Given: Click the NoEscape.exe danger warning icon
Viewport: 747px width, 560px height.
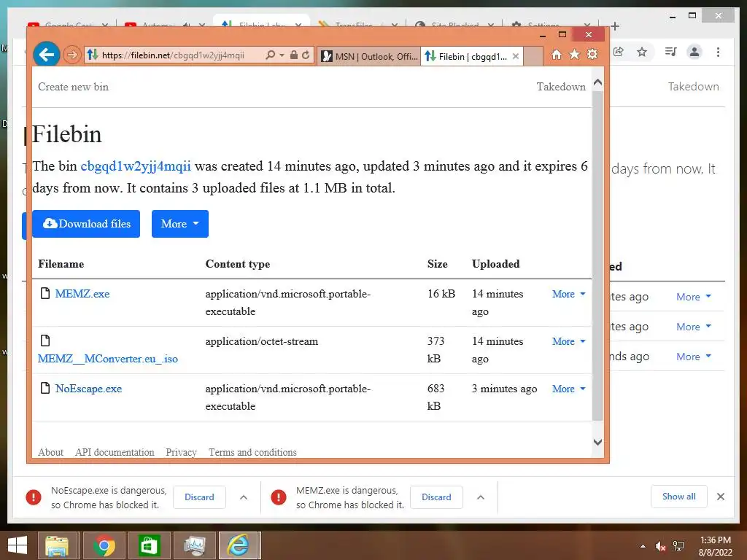Looking at the screenshot, I should coord(34,497).
